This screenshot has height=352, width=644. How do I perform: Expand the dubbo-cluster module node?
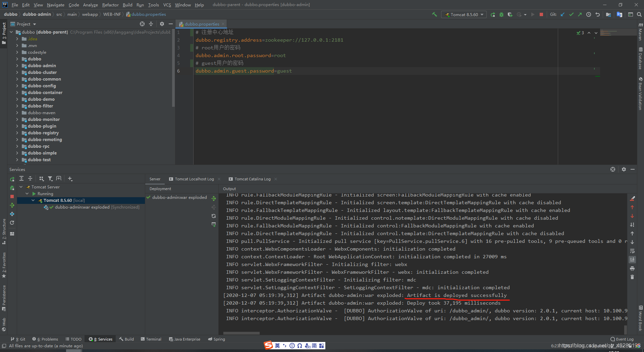[17, 72]
